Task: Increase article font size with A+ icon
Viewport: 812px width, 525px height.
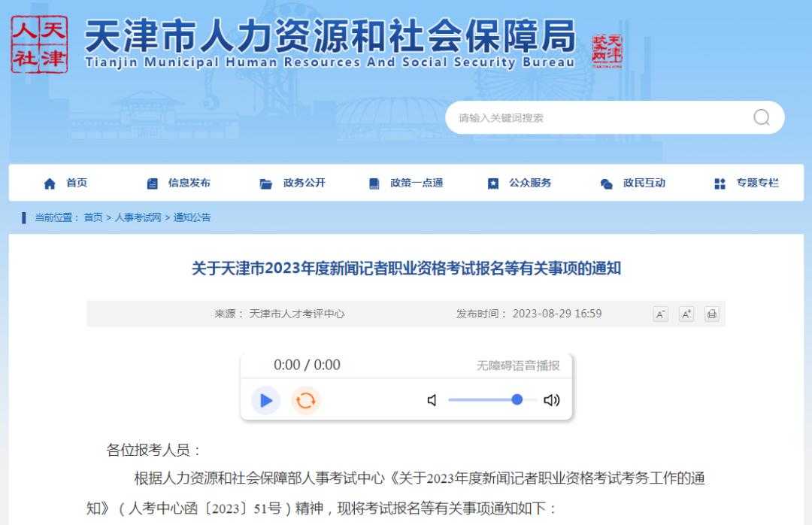Action: click(686, 314)
